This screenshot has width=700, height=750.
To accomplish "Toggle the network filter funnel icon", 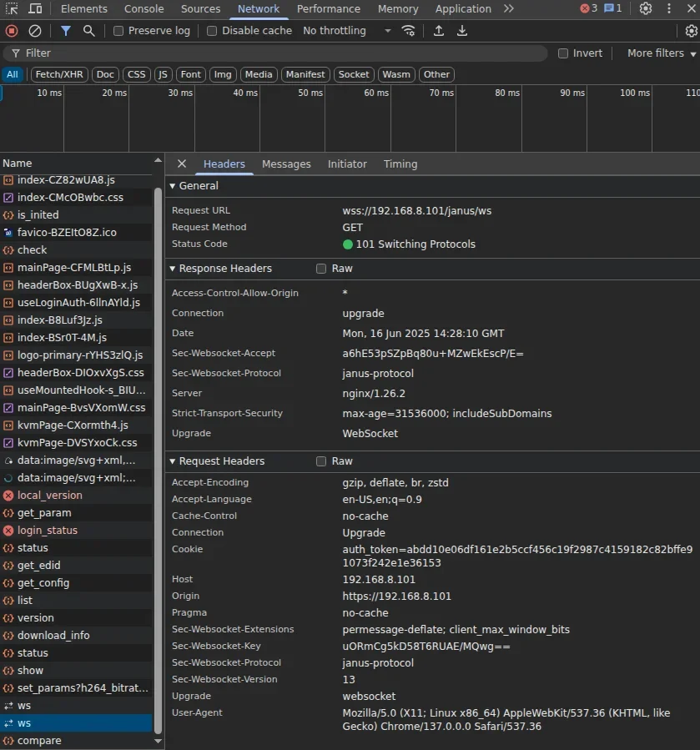I will tap(66, 31).
